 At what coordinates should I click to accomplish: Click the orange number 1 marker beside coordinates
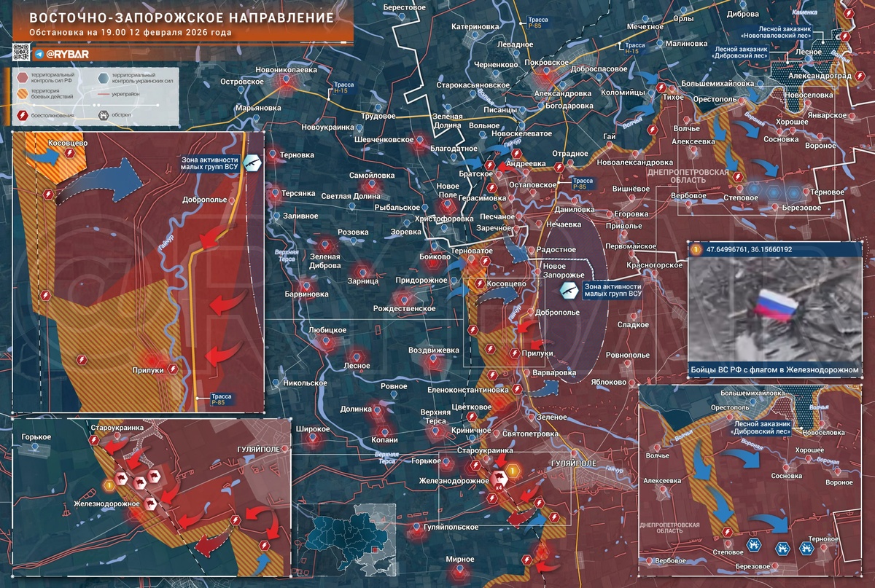tap(696, 249)
